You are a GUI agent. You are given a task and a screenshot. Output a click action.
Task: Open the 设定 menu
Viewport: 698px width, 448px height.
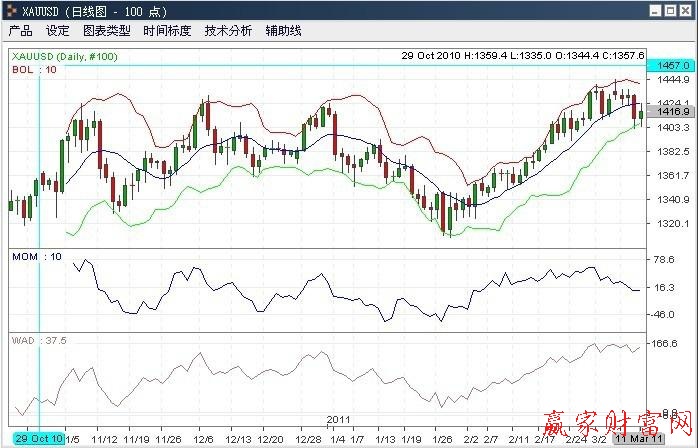point(58,31)
